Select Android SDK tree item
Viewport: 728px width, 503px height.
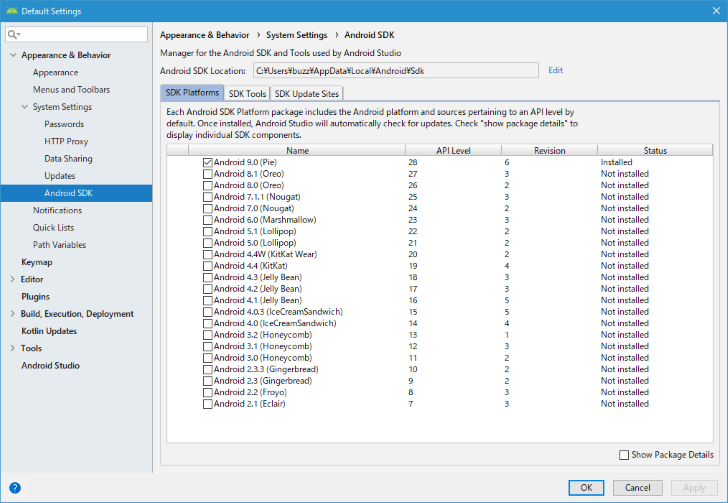(x=77, y=193)
